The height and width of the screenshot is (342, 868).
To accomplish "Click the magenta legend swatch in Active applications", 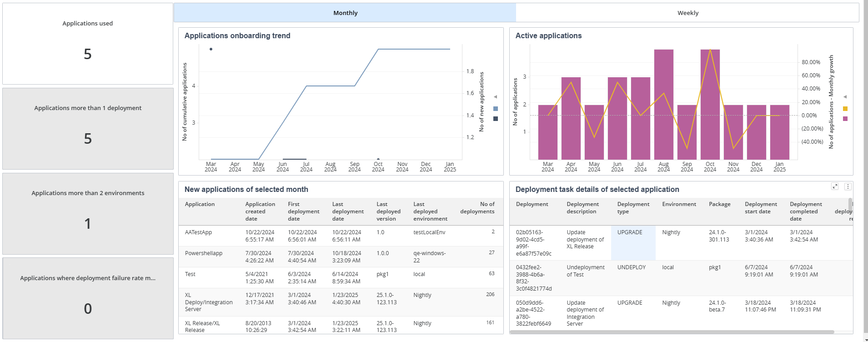I will (x=845, y=119).
